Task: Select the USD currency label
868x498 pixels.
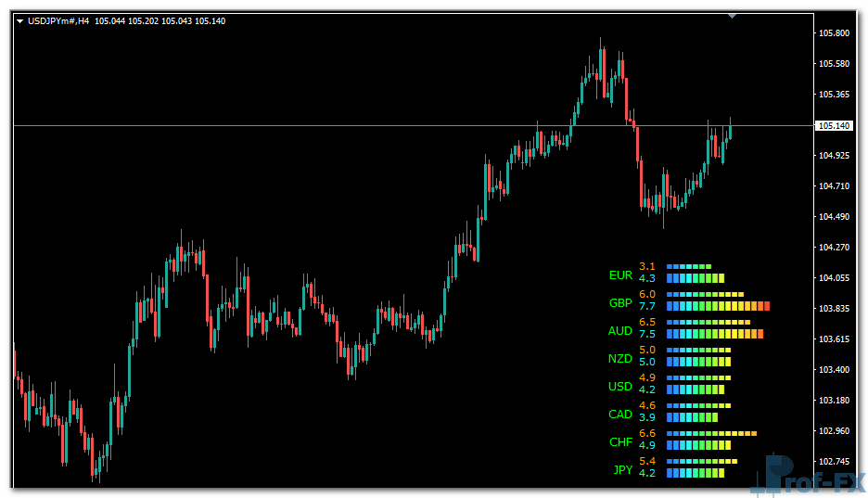Action: point(620,387)
